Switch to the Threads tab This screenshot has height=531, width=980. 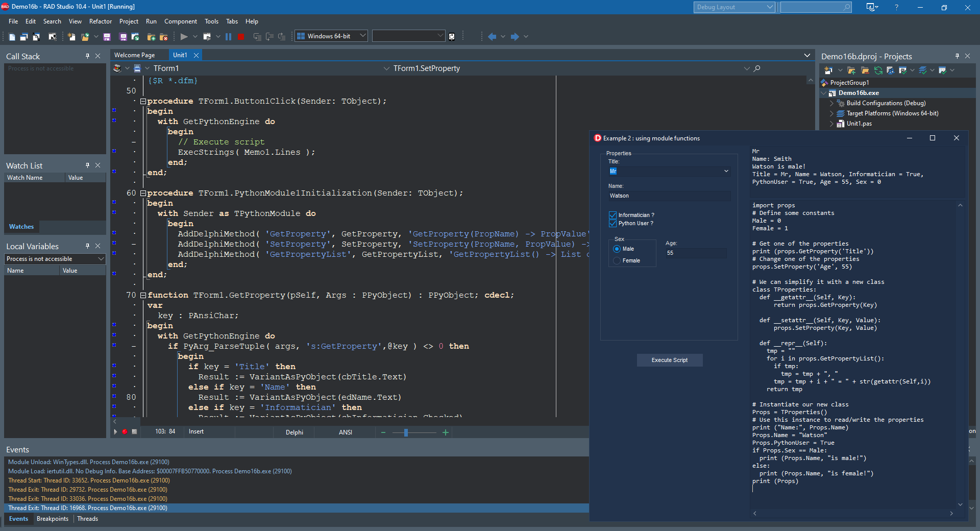tap(87, 519)
